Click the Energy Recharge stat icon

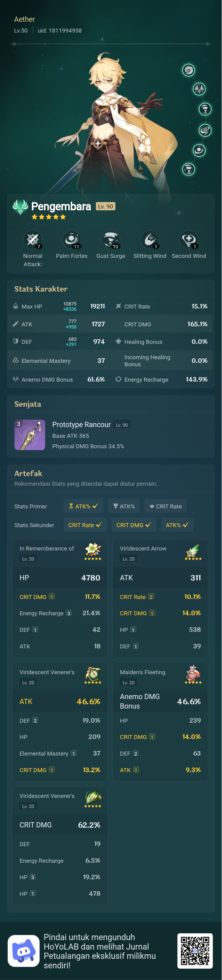tap(118, 379)
